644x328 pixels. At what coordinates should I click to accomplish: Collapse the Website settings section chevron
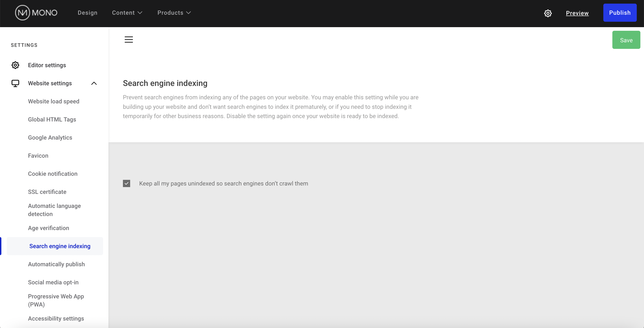[x=94, y=83]
